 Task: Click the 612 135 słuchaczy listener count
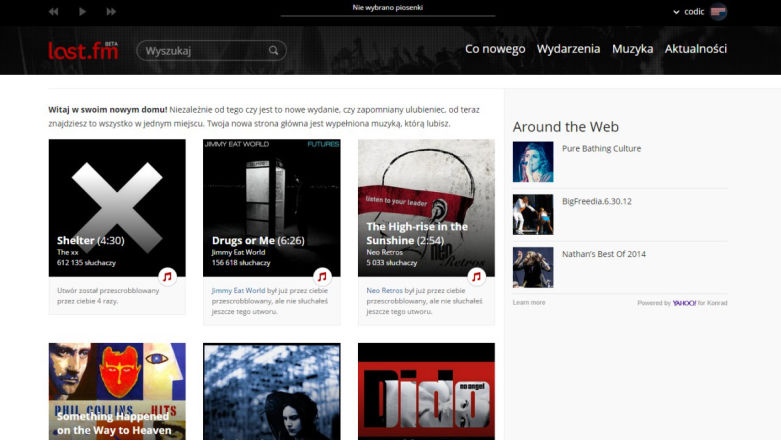[x=86, y=263]
